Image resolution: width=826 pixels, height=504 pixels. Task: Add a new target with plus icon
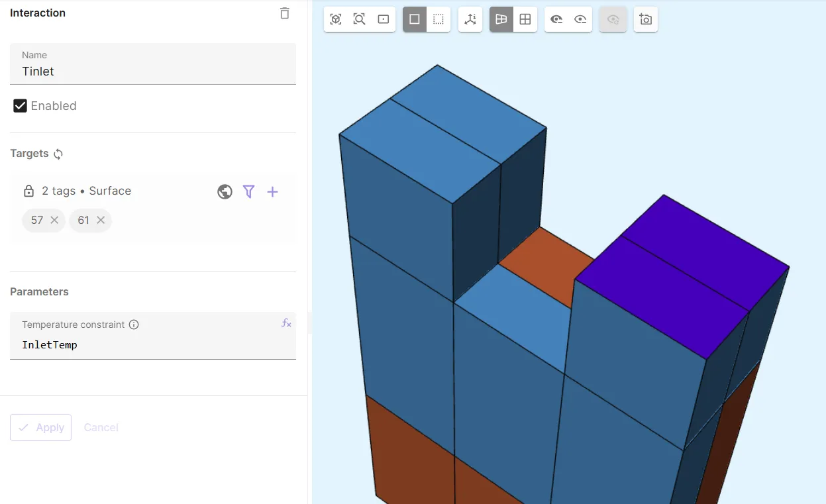pyautogui.click(x=272, y=191)
